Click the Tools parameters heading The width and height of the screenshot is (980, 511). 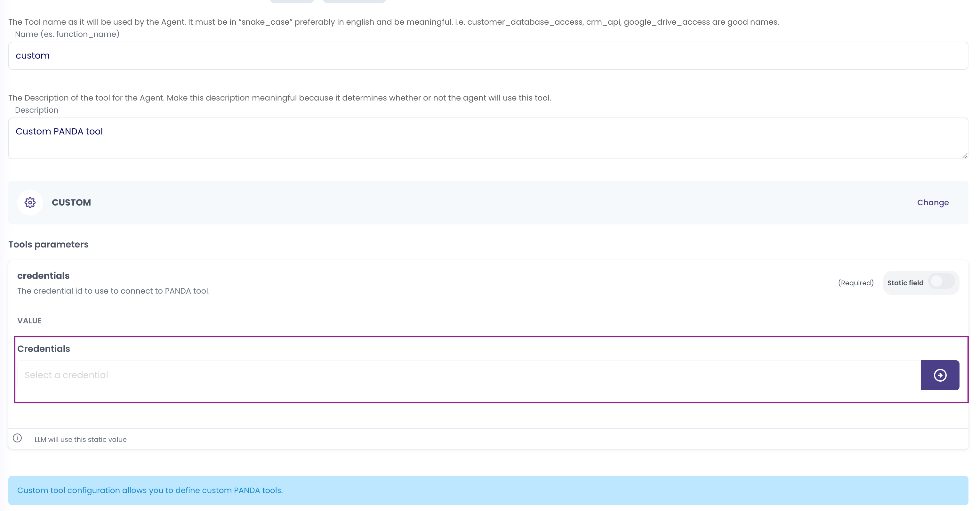tap(48, 244)
